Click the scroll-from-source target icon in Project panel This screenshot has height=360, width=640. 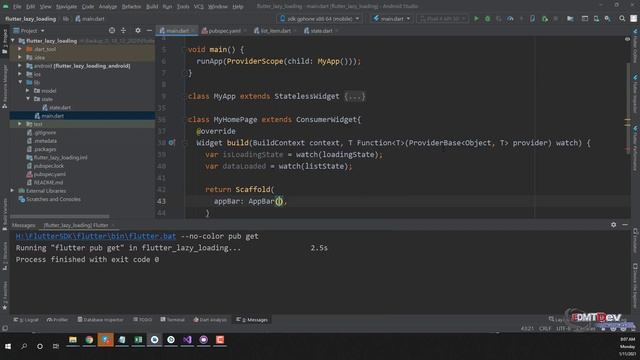pos(112,31)
